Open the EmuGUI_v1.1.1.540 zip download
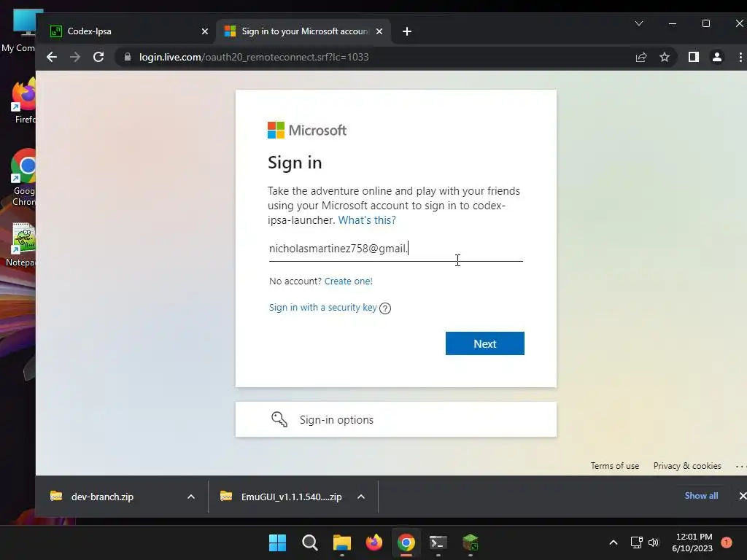747x560 pixels. (291, 497)
